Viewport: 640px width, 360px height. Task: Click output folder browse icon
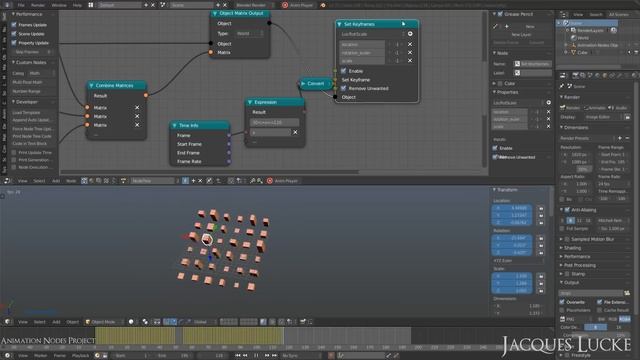point(627,293)
